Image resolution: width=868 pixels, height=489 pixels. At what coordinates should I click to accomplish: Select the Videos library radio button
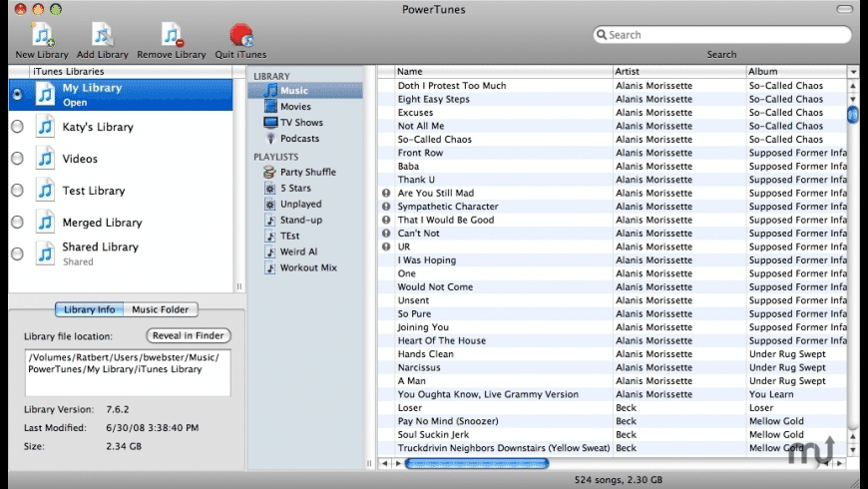(17, 159)
